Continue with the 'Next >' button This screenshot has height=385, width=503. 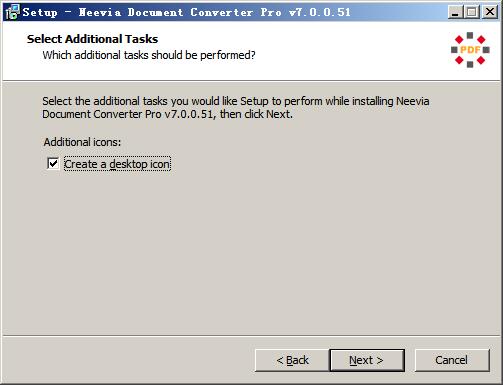tap(367, 360)
